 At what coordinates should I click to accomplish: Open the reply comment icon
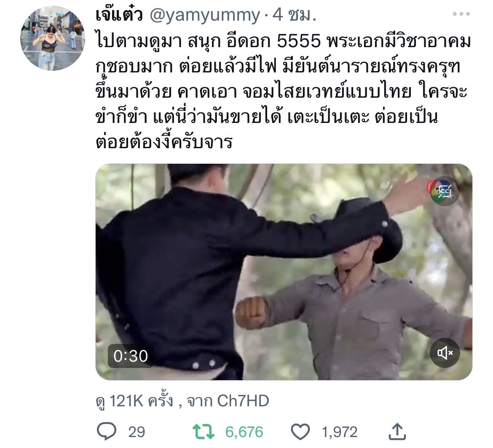click(107, 431)
